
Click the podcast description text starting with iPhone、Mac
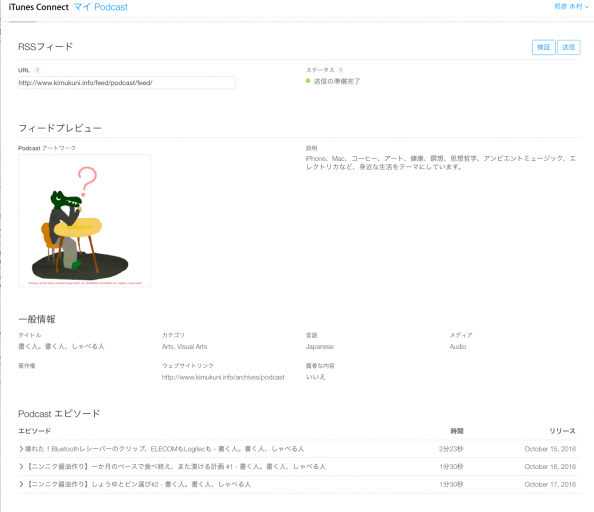coord(441,162)
